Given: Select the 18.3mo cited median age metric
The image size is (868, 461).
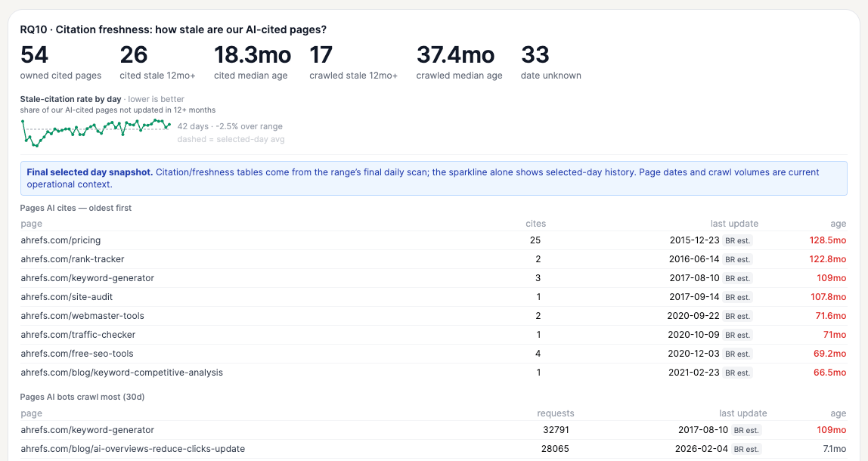Looking at the screenshot, I should pos(253,62).
